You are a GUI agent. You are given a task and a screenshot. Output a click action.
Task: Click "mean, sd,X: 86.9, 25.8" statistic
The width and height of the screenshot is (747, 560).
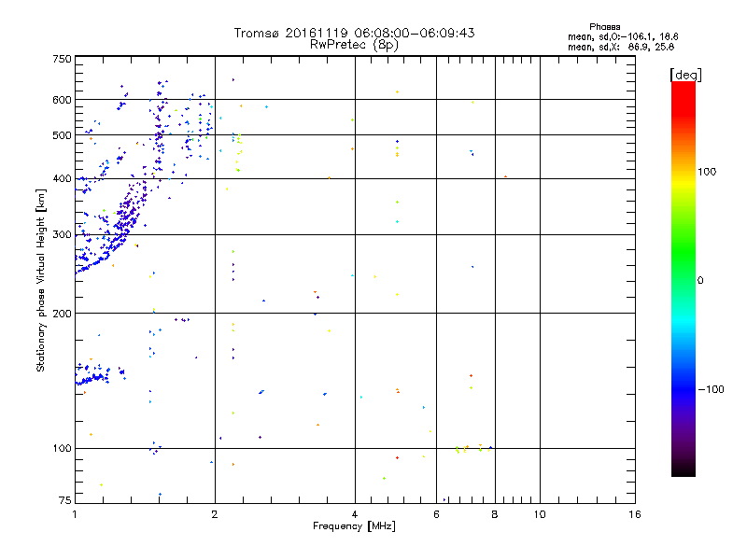[x=621, y=47]
